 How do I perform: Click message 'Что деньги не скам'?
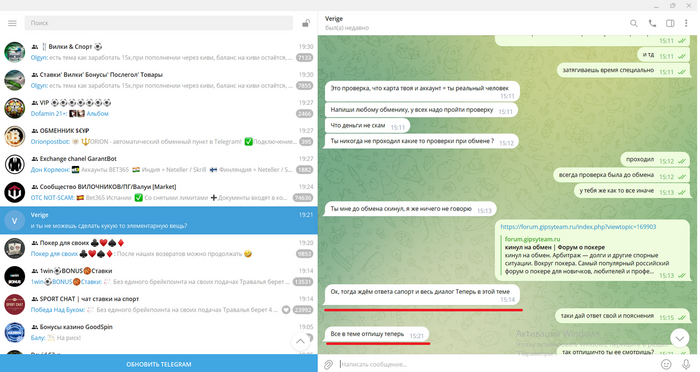(367, 126)
